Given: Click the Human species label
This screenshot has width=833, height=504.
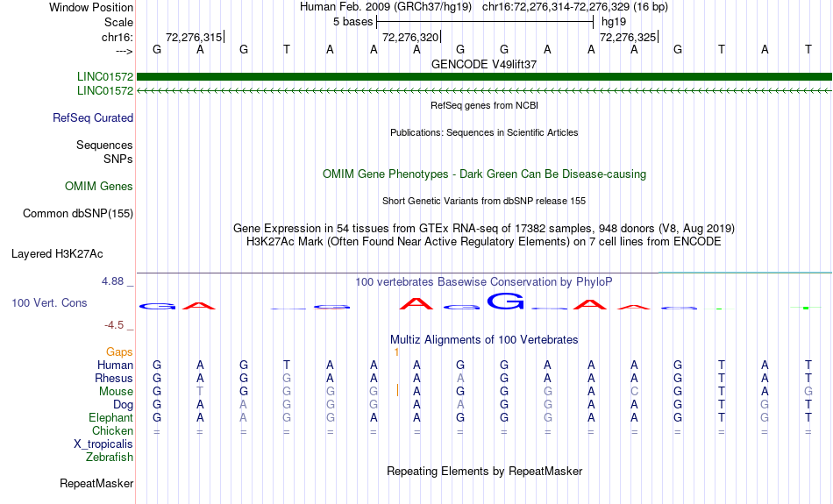Looking at the screenshot, I should (x=115, y=366).
